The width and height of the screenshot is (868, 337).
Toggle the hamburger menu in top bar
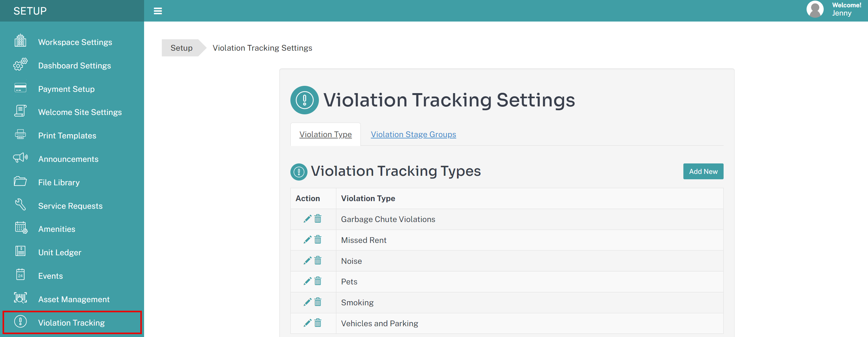tap(158, 11)
